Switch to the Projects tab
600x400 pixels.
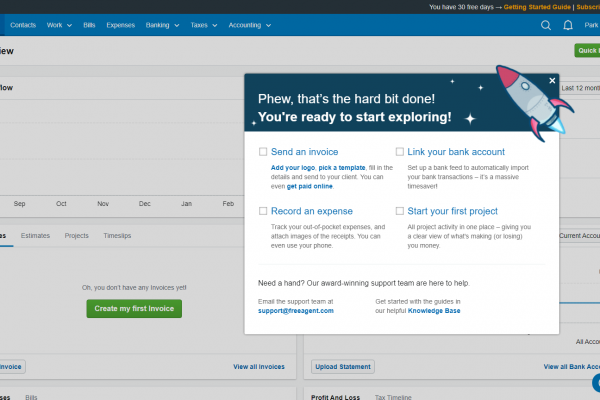tap(77, 236)
